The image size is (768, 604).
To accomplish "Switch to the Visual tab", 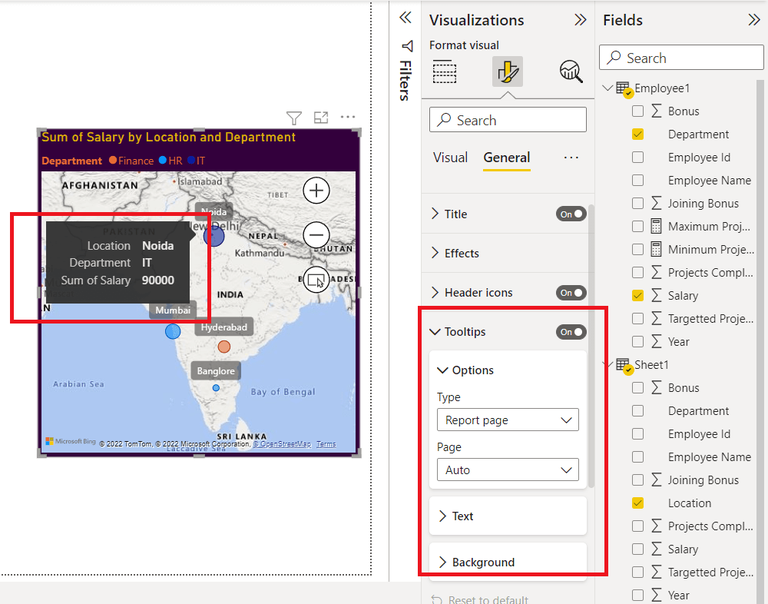I will click(x=450, y=158).
